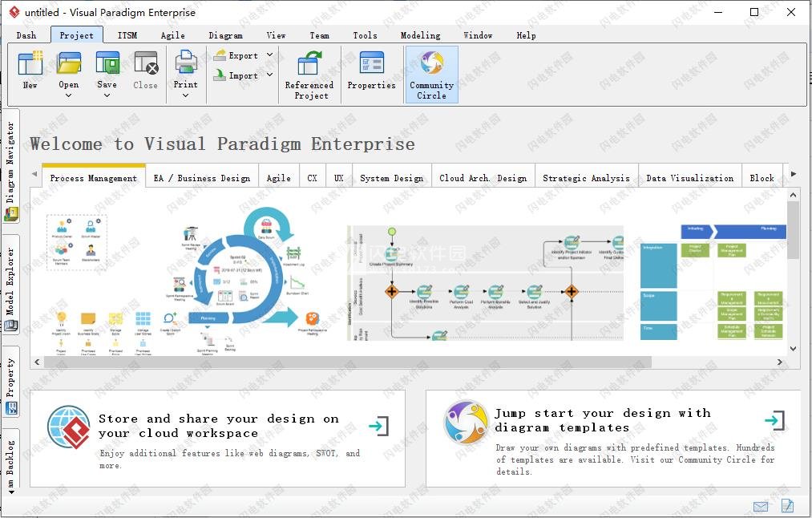This screenshot has height=518, width=812.
Task: Click the Print icon
Action: (x=185, y=63)
